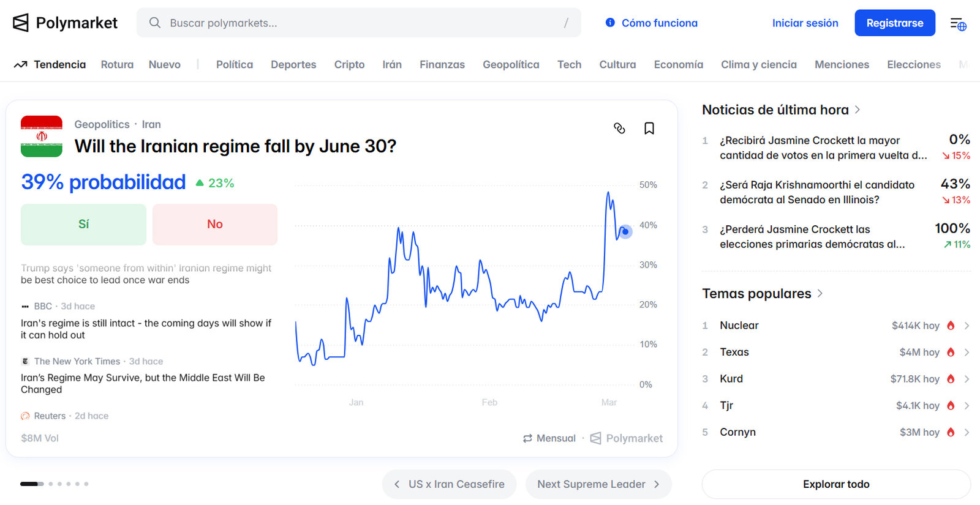This screenshot has width=980, height=505.
Task: Click the Iran flag market thumbnail
Action: click(x=42, y=136)
